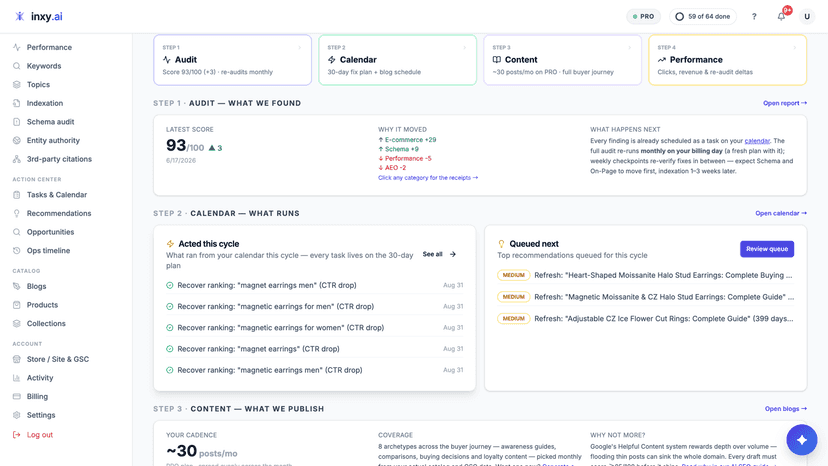The width and height of the screenshot is (828, 466).
Task: Click the Review queue button
Action: pos(767,249)
